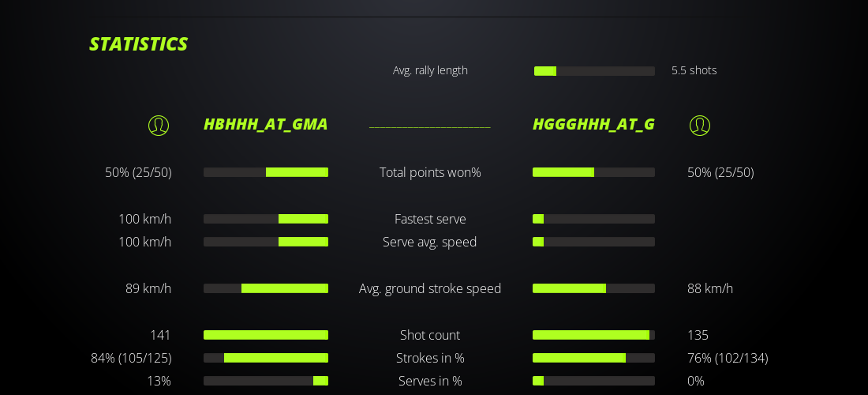The width and height of the screenshot is (868, 395).
Task: Click HGGGHHH_AT_G's Serve avg. speed bar
Action: [593, 242]
